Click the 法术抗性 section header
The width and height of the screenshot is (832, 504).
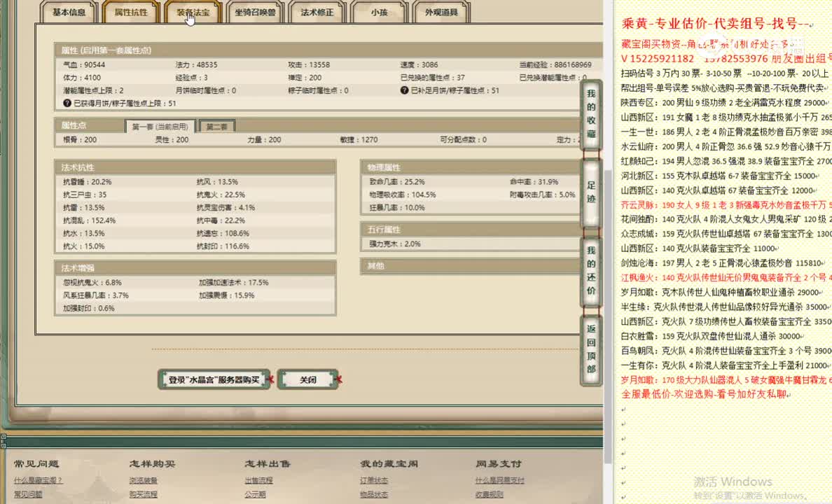(195, 167)
